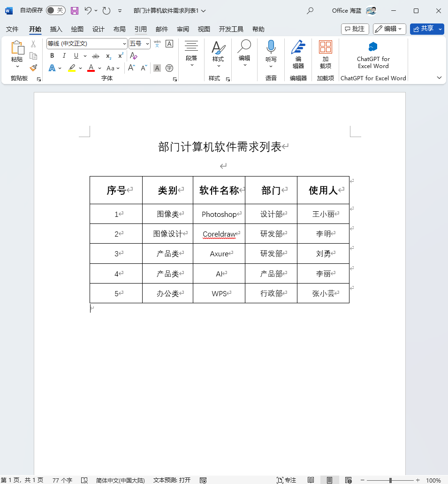Click the phonetic guide (wén) icon
Viewport: 448px width, 484px height.
[x=157, y=44]
